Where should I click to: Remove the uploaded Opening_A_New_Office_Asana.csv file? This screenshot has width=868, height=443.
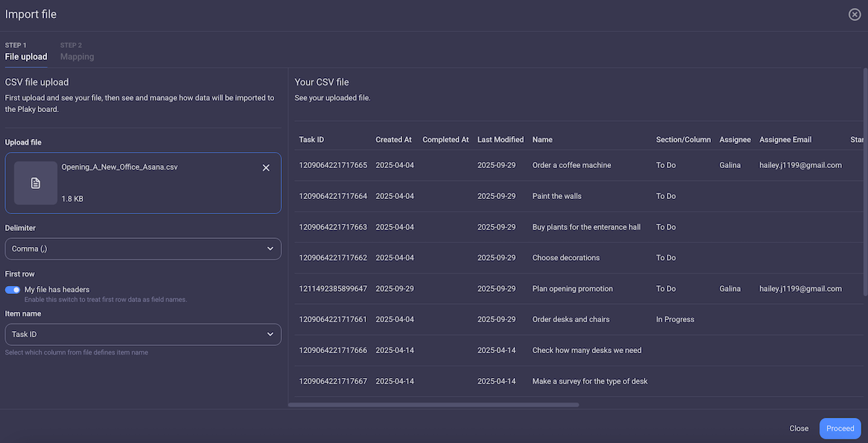point(265,167)
